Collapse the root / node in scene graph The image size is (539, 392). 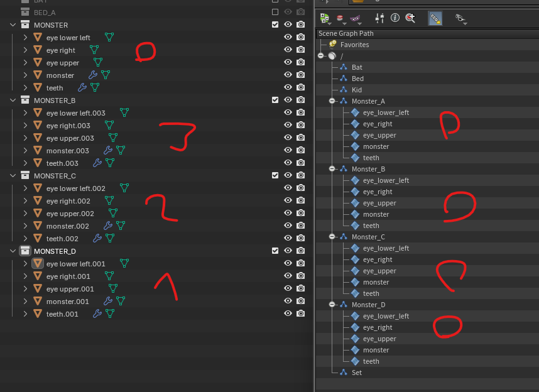(x=321, y=56)
